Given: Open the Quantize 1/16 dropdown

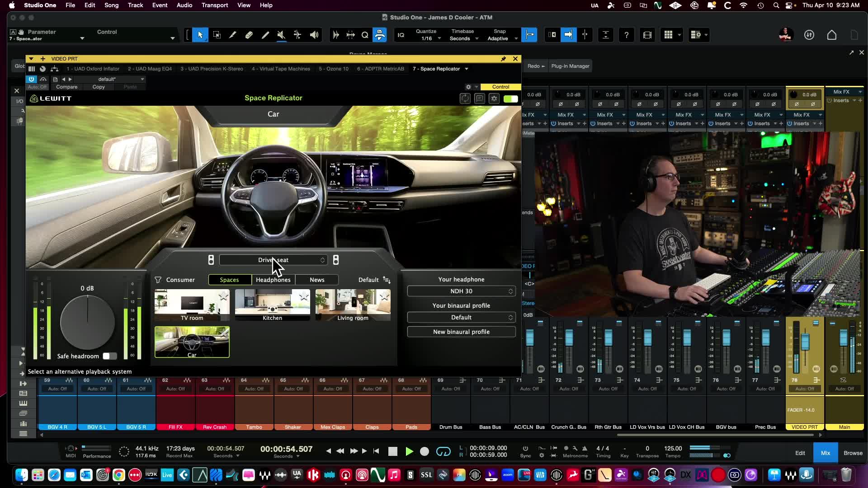Looking at the screenshot, I should click(429, 38).
